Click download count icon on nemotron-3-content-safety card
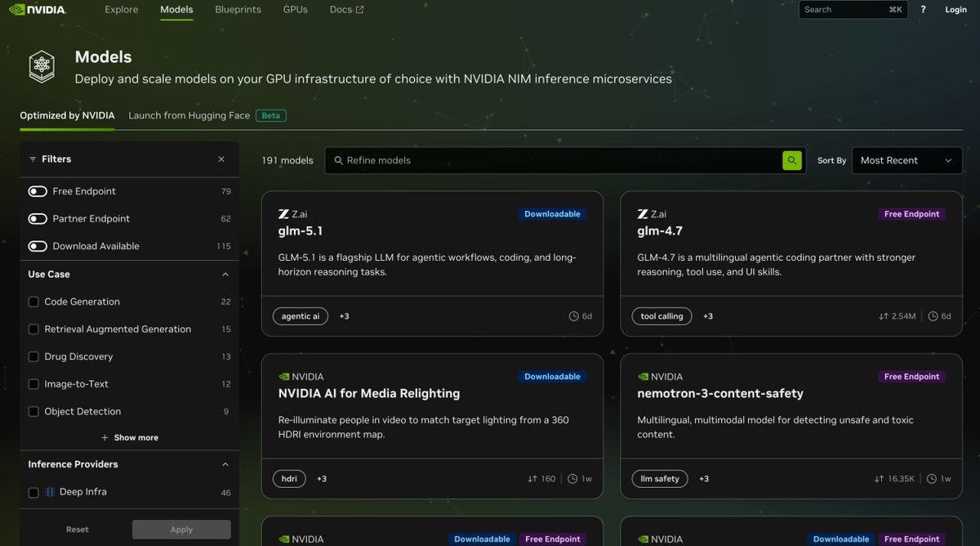 coord(879,479)
